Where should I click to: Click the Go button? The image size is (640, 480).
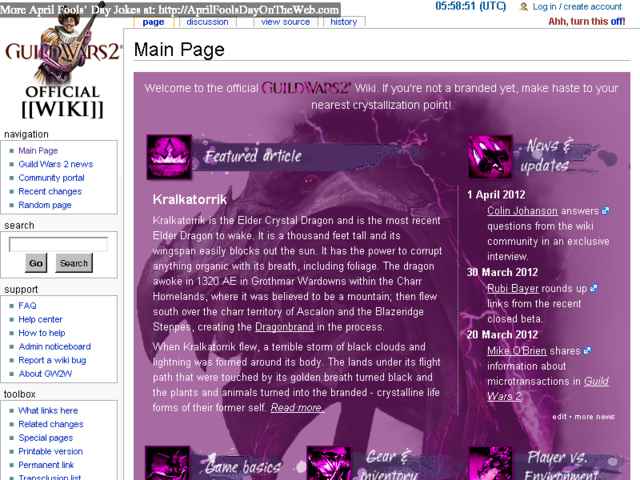coord(36,263)
